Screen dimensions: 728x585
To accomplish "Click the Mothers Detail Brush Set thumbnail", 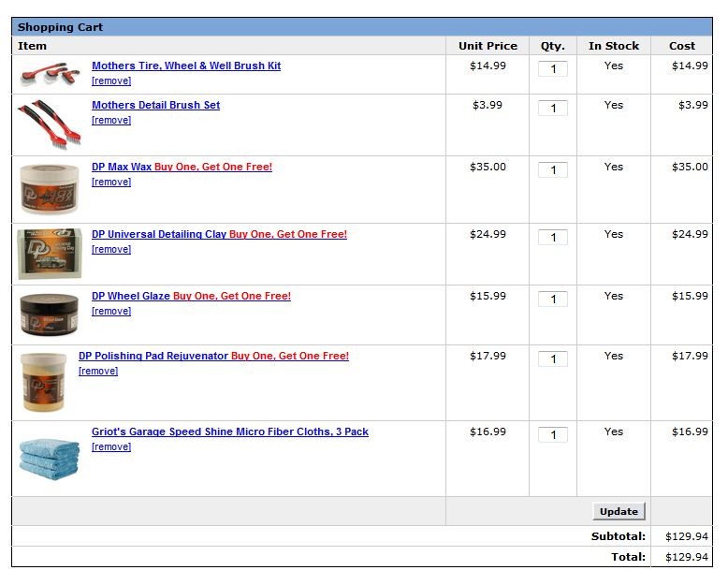I will [x=50, y=124].
